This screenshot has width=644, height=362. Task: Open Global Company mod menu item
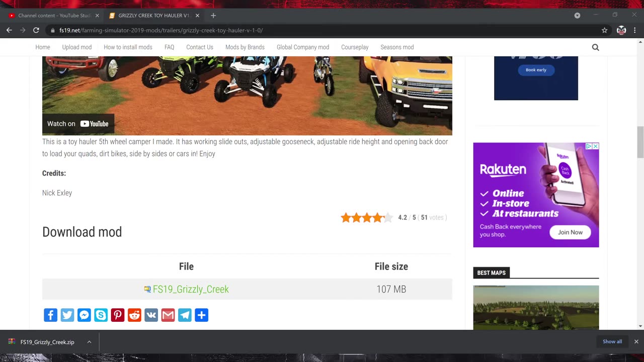pyautogui.click(x=303, y=47)
